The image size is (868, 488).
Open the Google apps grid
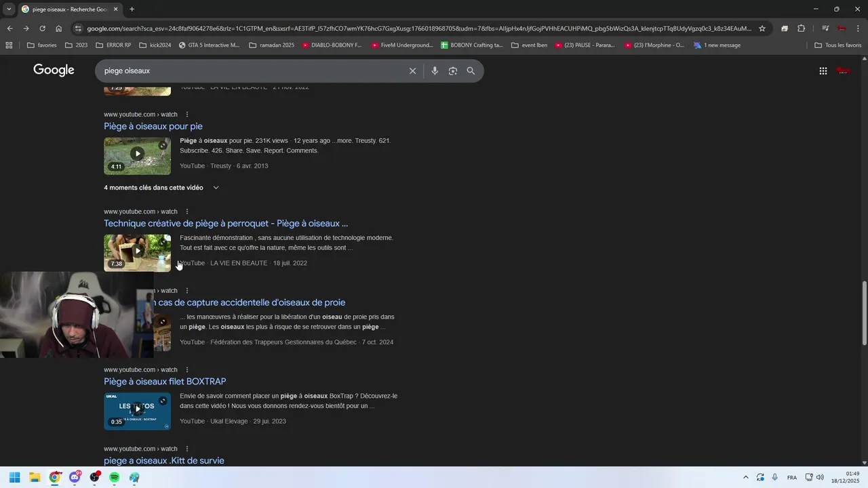tap(823, 70)
